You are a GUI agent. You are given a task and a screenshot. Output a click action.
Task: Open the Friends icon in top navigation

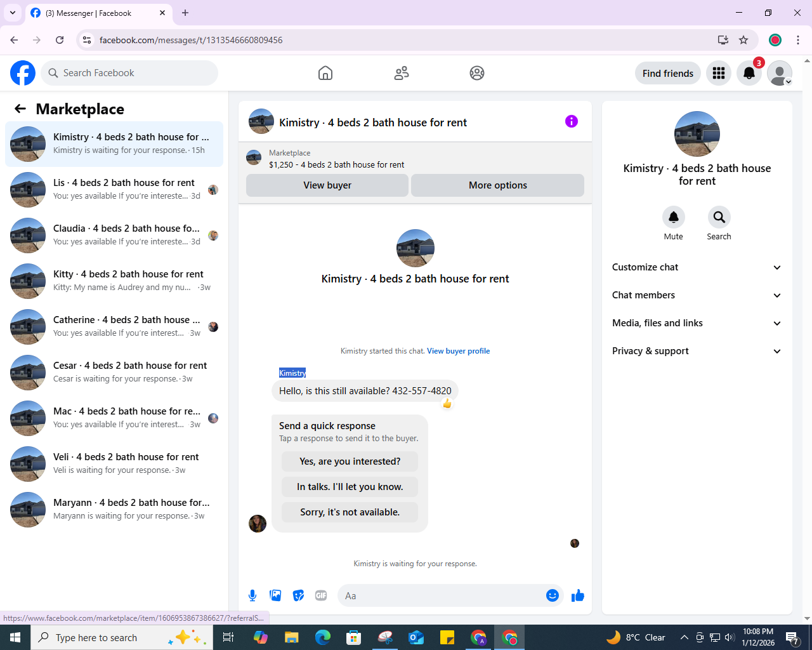pos(402,73)
